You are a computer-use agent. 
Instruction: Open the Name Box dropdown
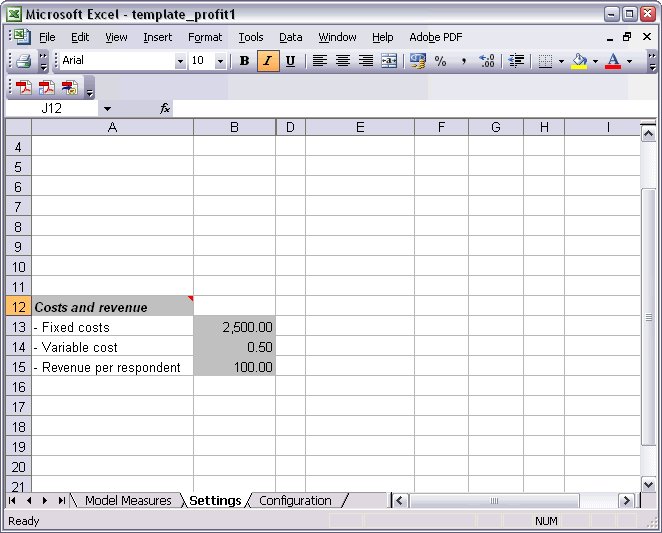107,109
